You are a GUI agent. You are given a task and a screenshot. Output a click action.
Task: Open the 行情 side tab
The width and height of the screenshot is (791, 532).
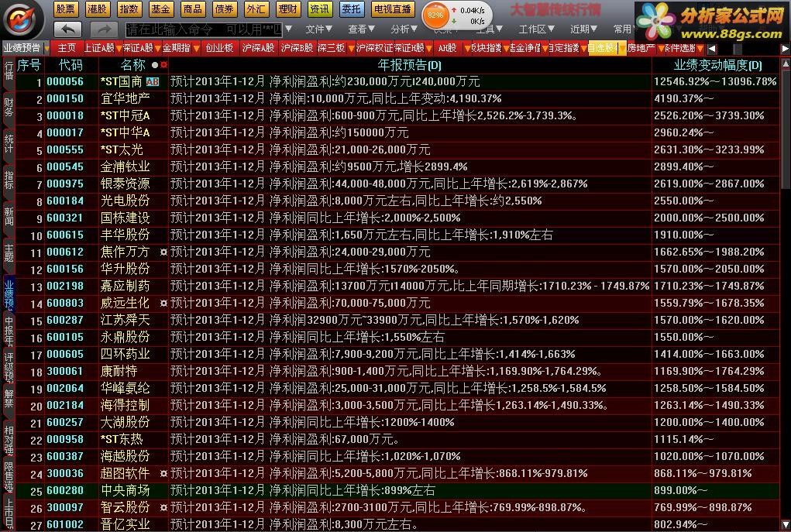9,72
